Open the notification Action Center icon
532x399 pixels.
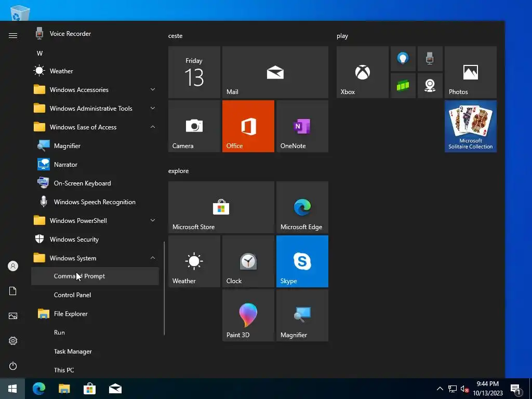click(516, 389)
